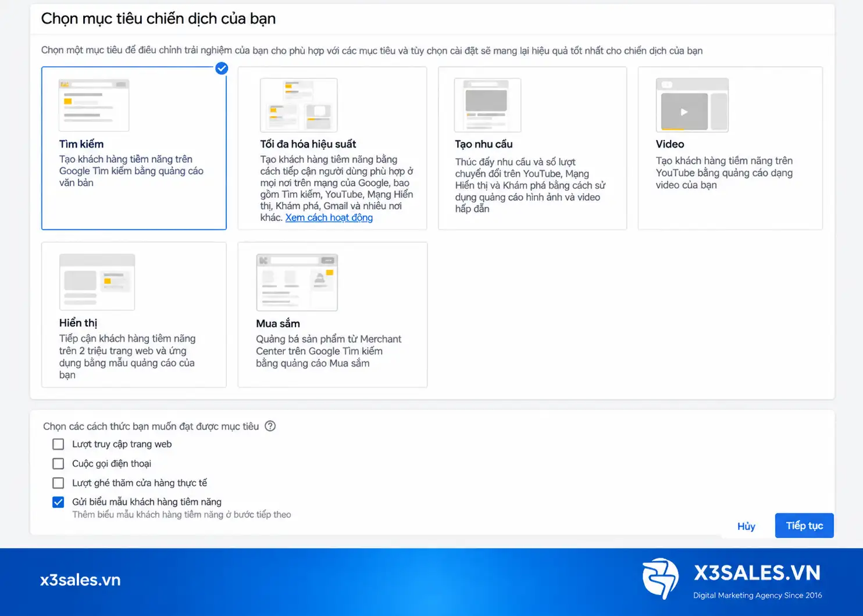Click the Hủy button
This screenshot has width=863, height=616.
[746, 526]
